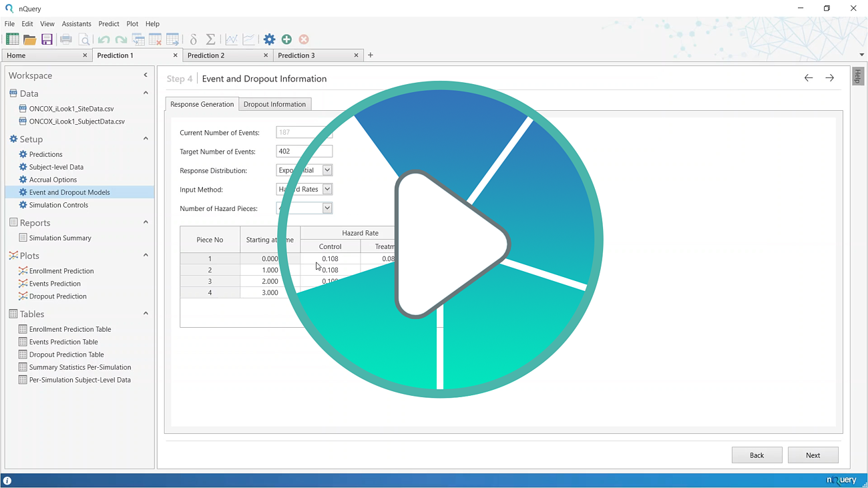Open the Predict menu

[x=108, y=24]
